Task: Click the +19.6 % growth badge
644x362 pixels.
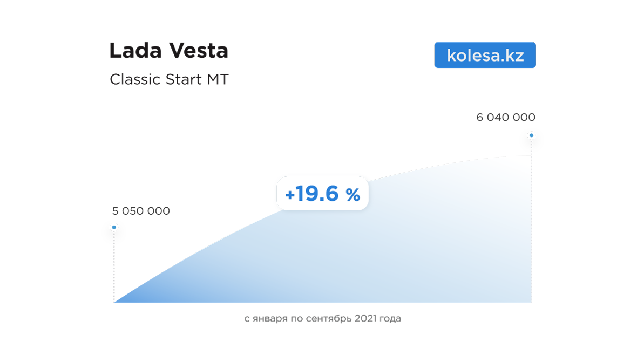Action: pyautogui.click(x=322, y=193)
